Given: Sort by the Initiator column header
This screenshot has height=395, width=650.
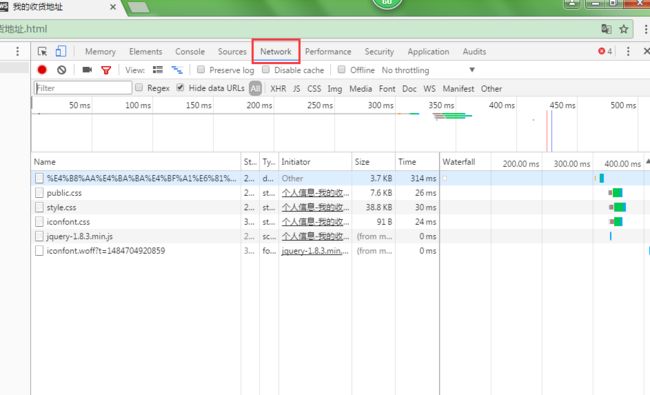Looking at the screenshot, I should [315, 162].
